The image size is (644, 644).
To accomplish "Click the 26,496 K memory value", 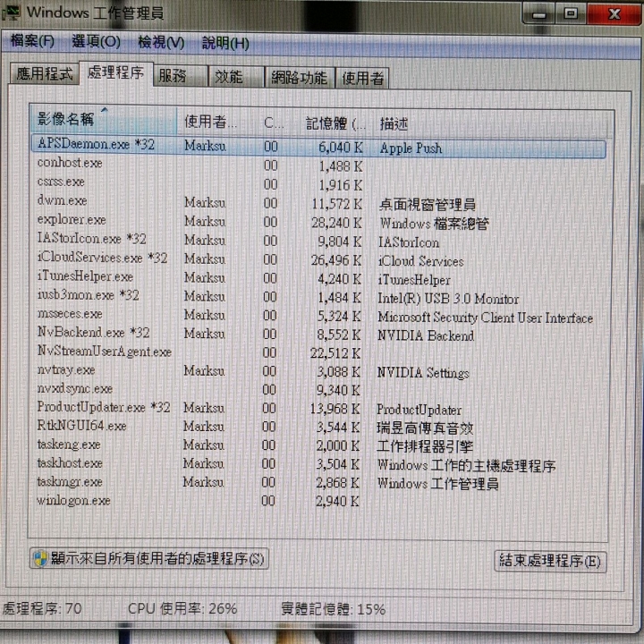I will coord(336,260).
